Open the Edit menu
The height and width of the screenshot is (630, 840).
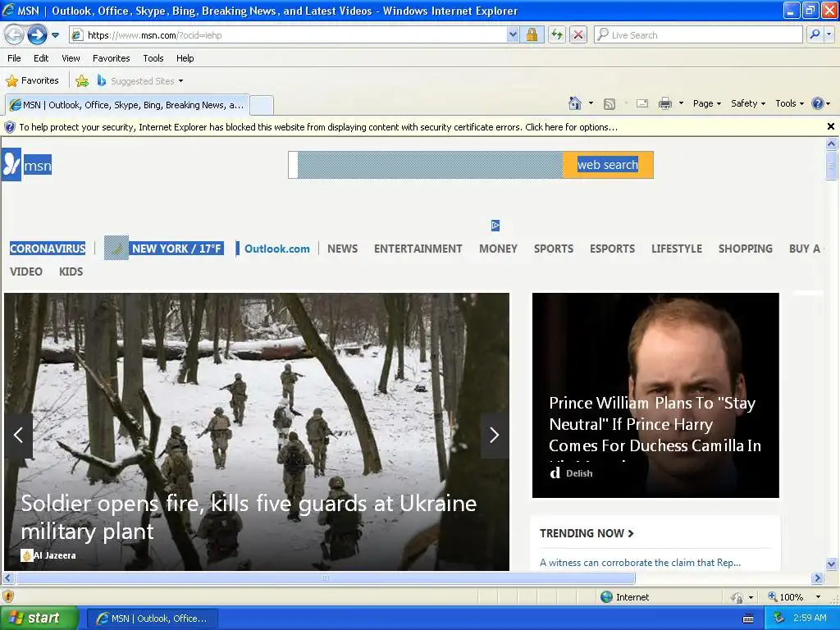[41, 58]
